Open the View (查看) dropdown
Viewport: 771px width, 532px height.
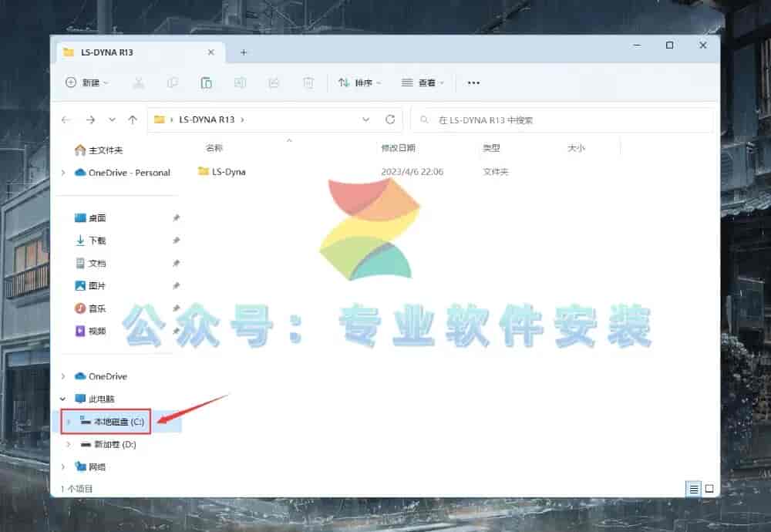coord(423,82)
